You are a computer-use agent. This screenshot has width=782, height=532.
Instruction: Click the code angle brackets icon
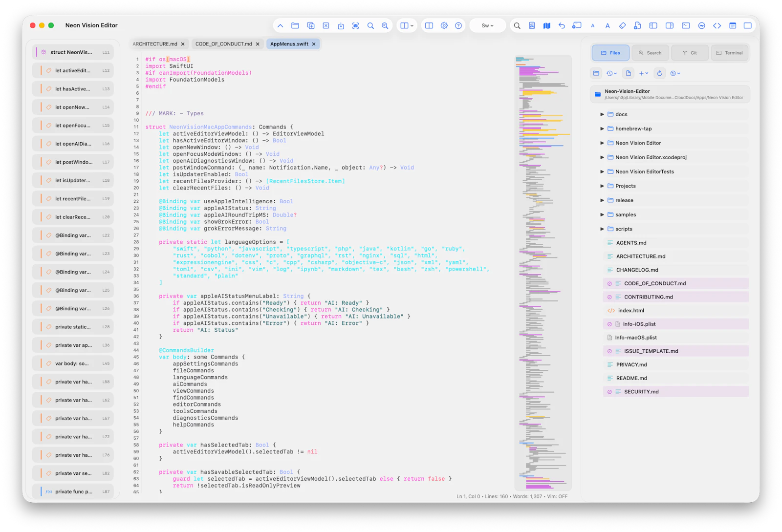click(x=717, y=26)
